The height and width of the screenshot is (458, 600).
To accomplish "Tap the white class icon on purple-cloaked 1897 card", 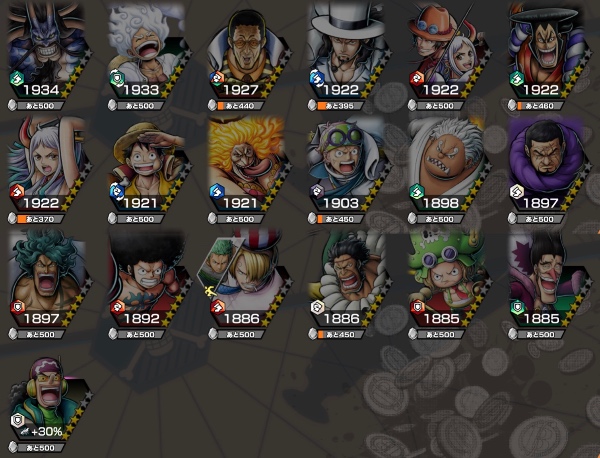I will [x=517, y=191].
